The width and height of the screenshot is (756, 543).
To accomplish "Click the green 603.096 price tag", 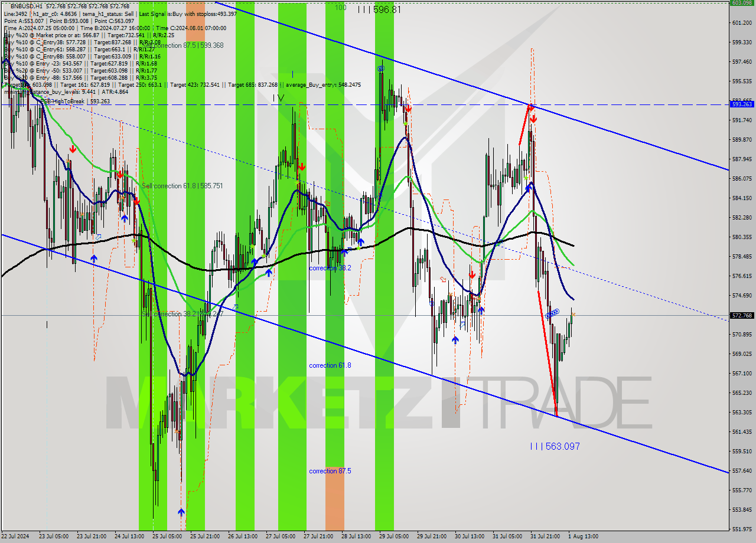I will pos(741,3).
